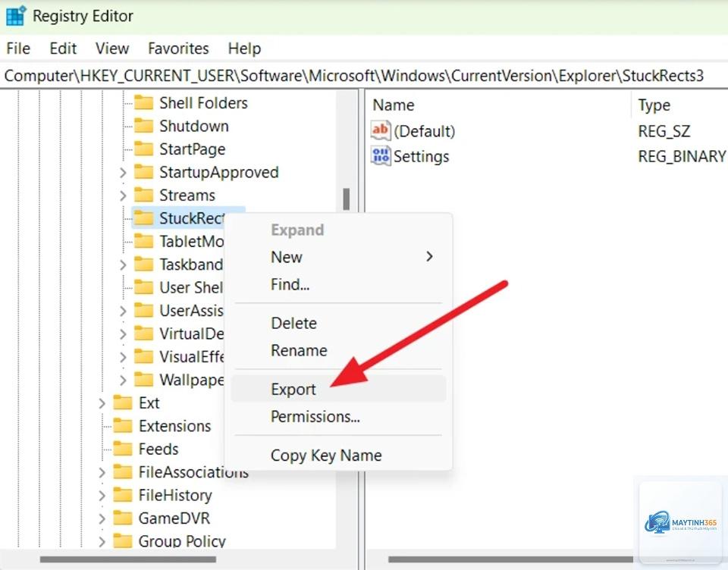The height and width of the screenshot is (570, 728).
Task: Expand the VirtualDesktops key
Action: pos(123,334)
